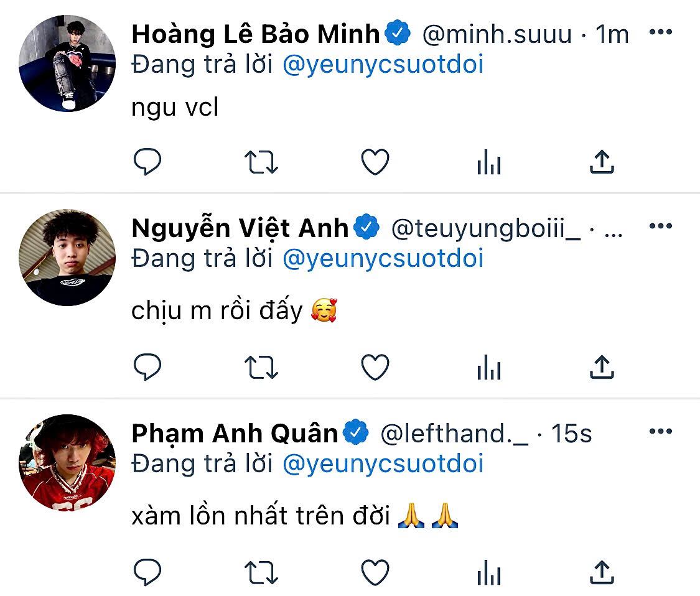
Task: Reply to Hoàng Lê Bảo Minh's tweet
Action: 147,162
